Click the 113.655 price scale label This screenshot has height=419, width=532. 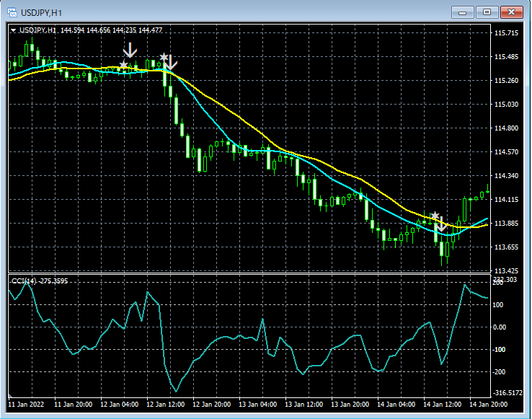pos(506,247)
